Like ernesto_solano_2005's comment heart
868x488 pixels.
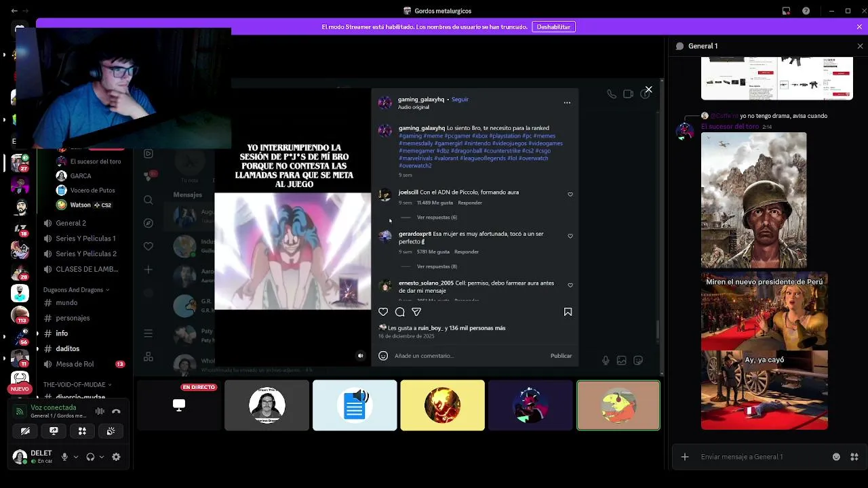point(570,285)
